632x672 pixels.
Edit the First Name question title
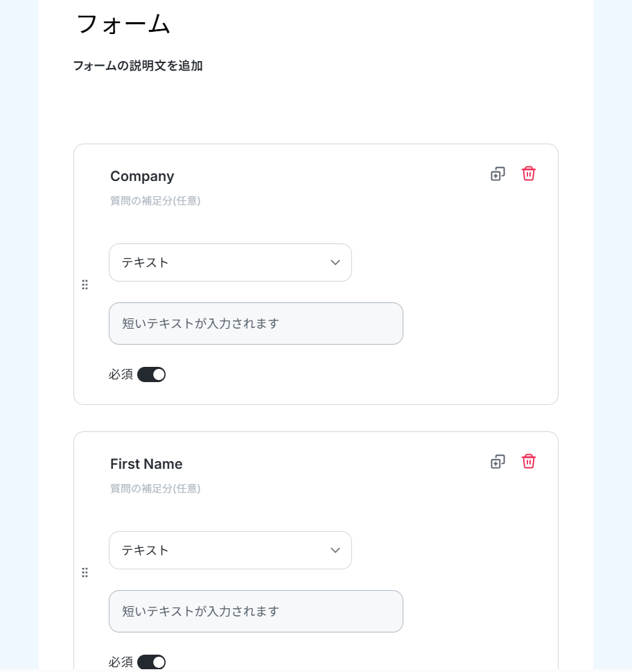(146, 464)
